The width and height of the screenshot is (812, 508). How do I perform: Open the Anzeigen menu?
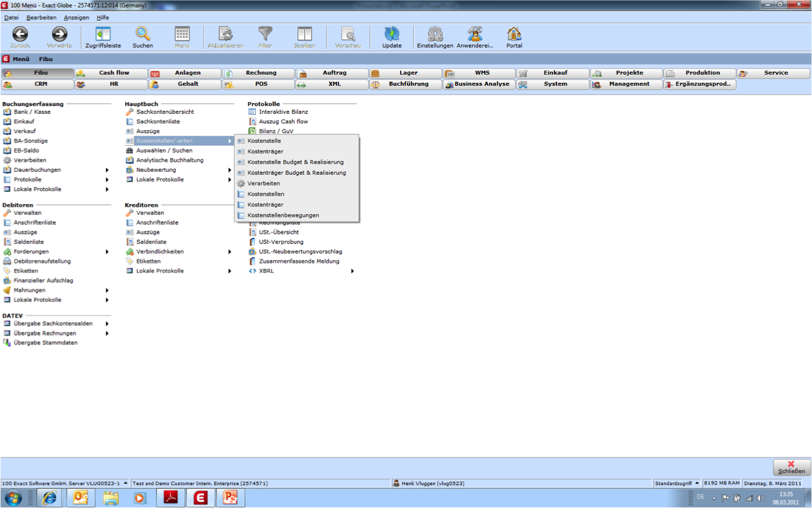point(77,17)
